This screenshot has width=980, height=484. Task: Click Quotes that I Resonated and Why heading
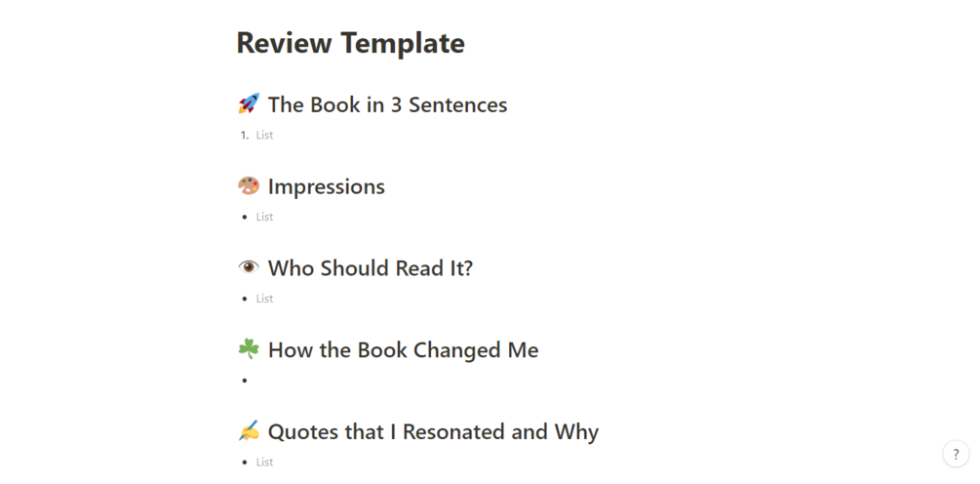pos(433,432)
